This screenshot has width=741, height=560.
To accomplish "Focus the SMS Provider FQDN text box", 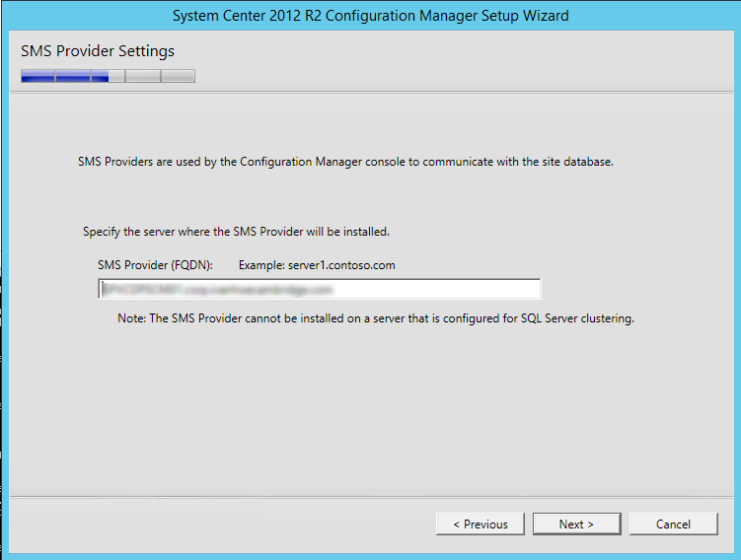I will 320,289.
